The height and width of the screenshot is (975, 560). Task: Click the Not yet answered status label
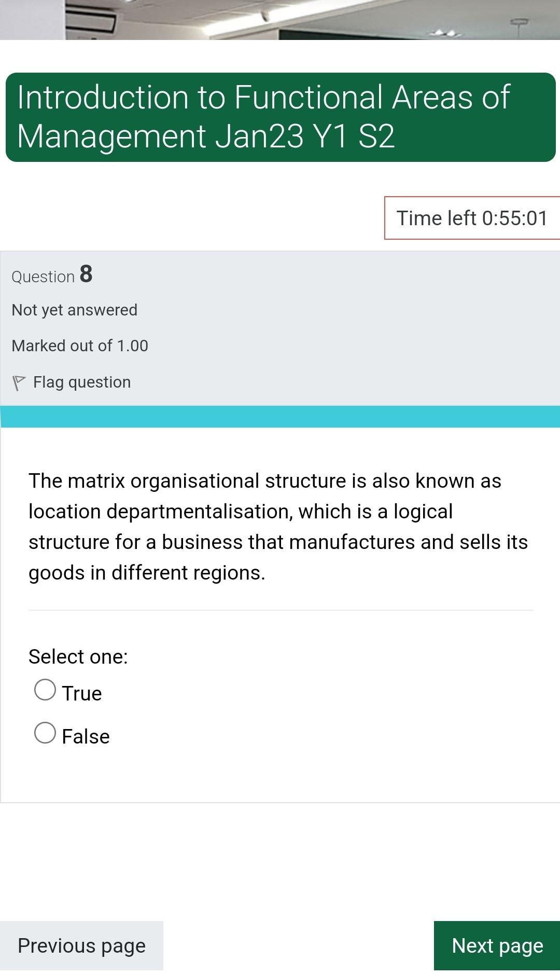(x=74, y=309)
